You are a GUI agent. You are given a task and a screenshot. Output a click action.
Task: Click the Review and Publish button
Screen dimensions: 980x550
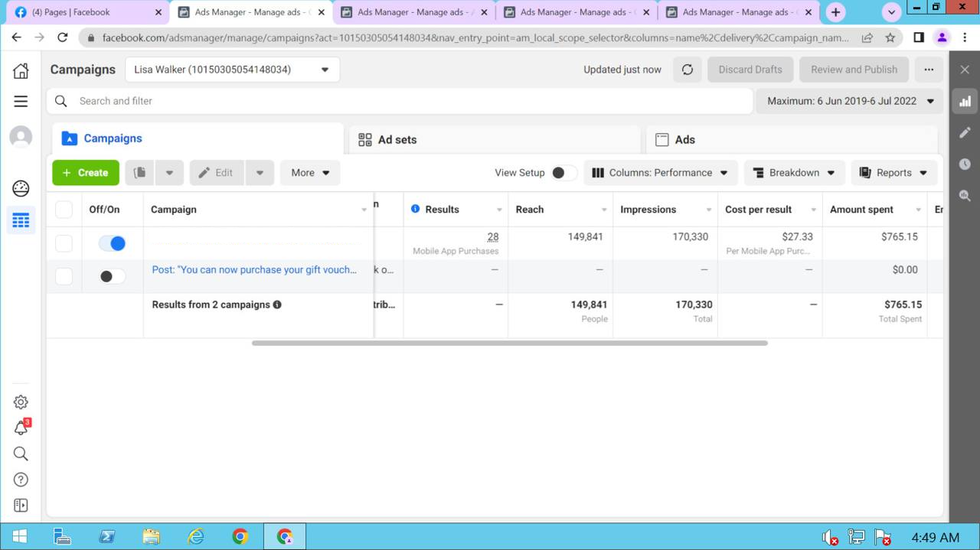(x=854, y=70)
